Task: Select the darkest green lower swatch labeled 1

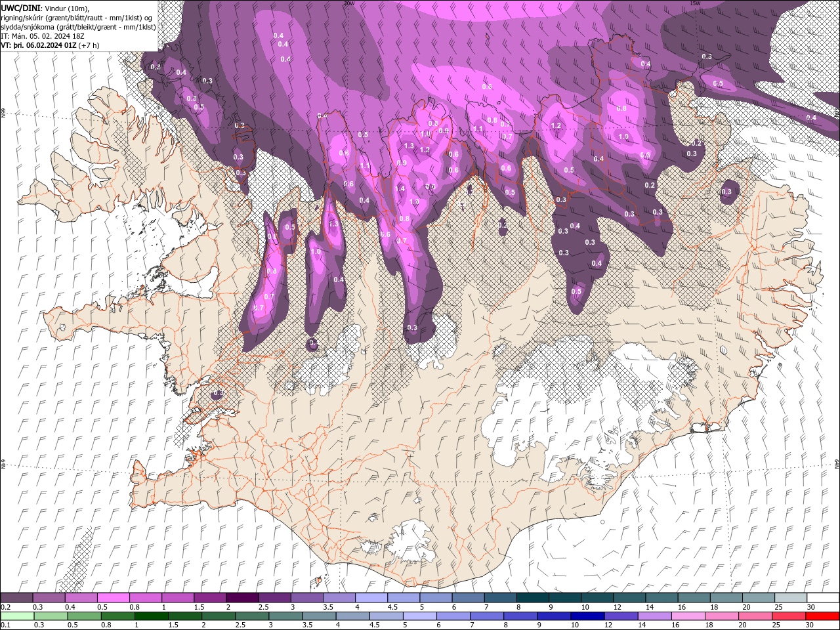Action: [152, 616]
